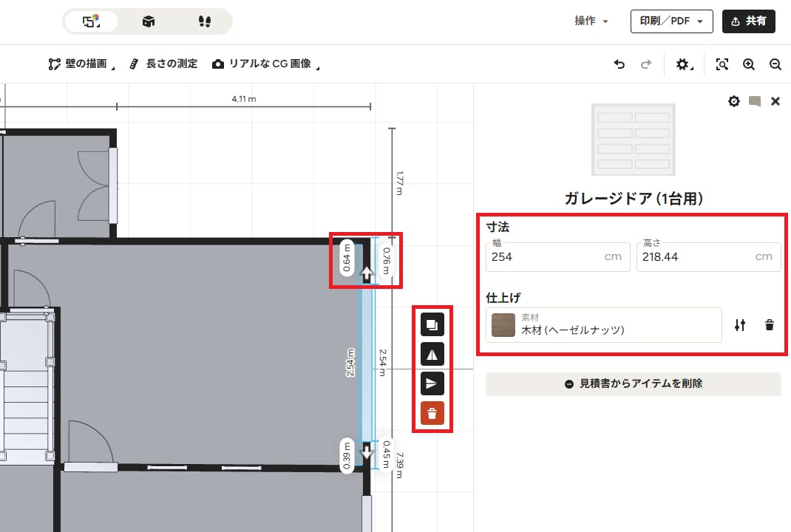This screenshot has height=532, width=791.
Task: Duplicate the selected garage door
Action: (432, 324)
